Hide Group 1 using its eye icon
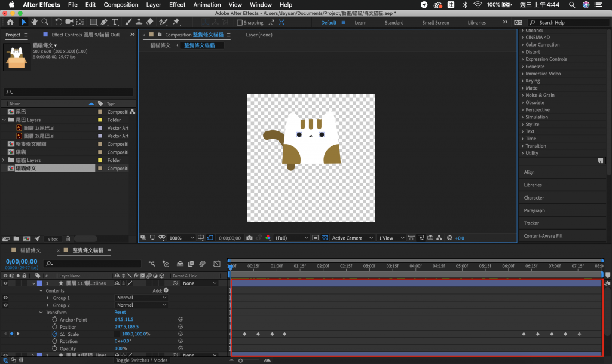 6,298
